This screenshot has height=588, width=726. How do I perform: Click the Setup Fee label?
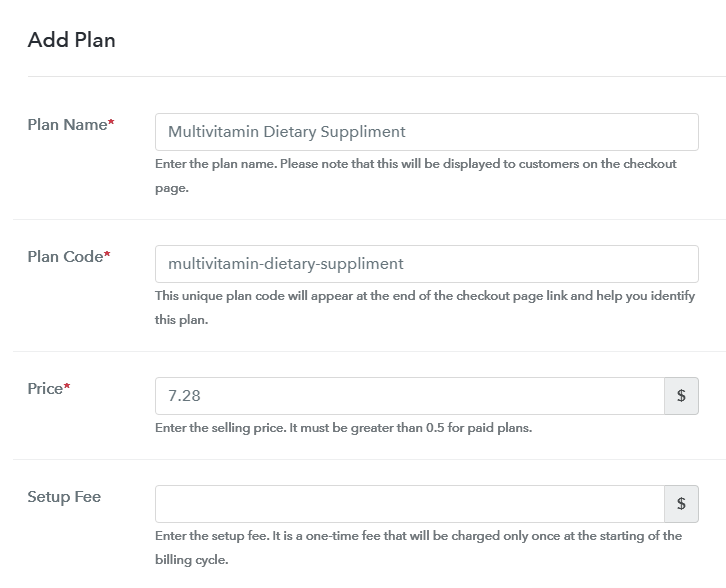click(64, 497)
